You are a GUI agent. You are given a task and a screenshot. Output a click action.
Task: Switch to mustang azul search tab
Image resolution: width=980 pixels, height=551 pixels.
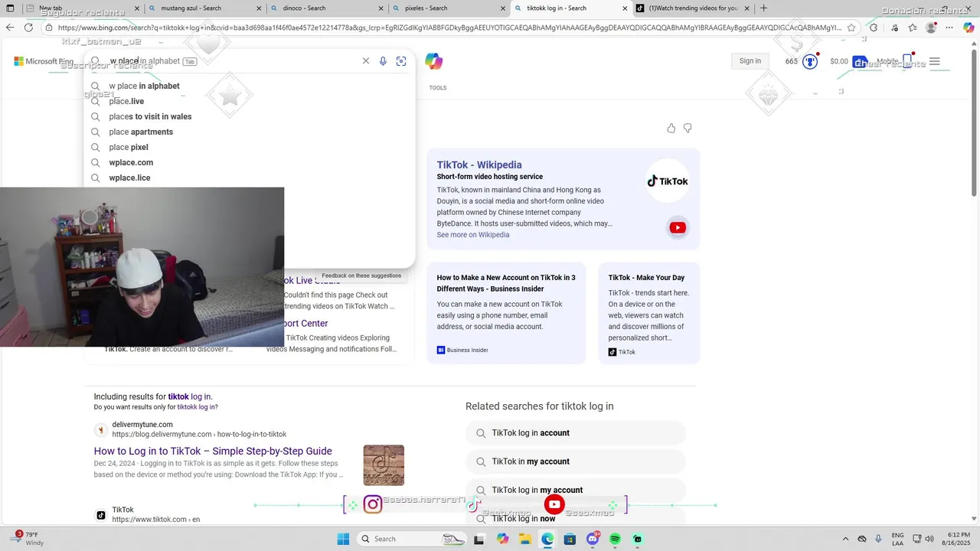tap(204, 8)
